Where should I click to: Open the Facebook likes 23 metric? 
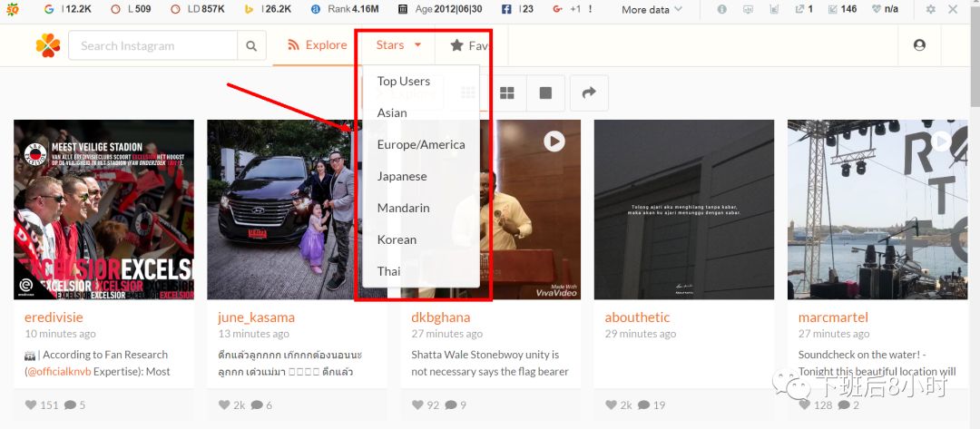(517, 9)
